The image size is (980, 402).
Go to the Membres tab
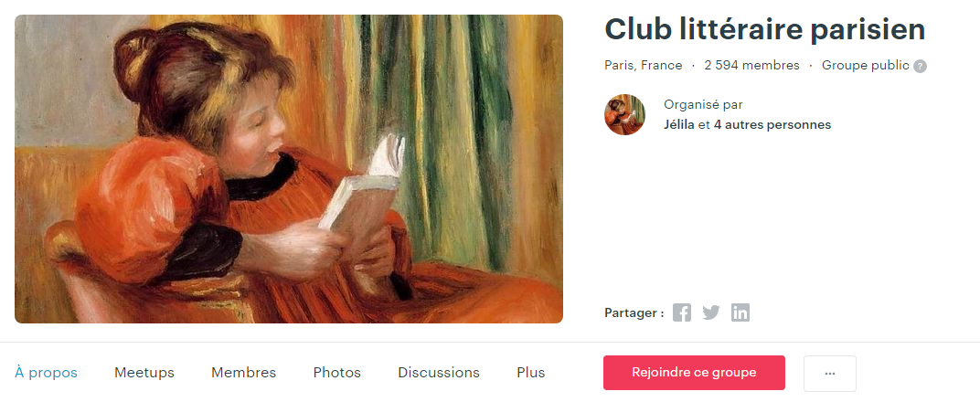click(x=244, y=373)
